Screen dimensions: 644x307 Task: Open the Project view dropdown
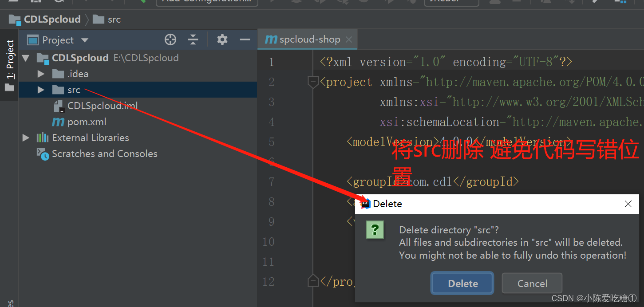pyautogui.click(x=85, y=40)
